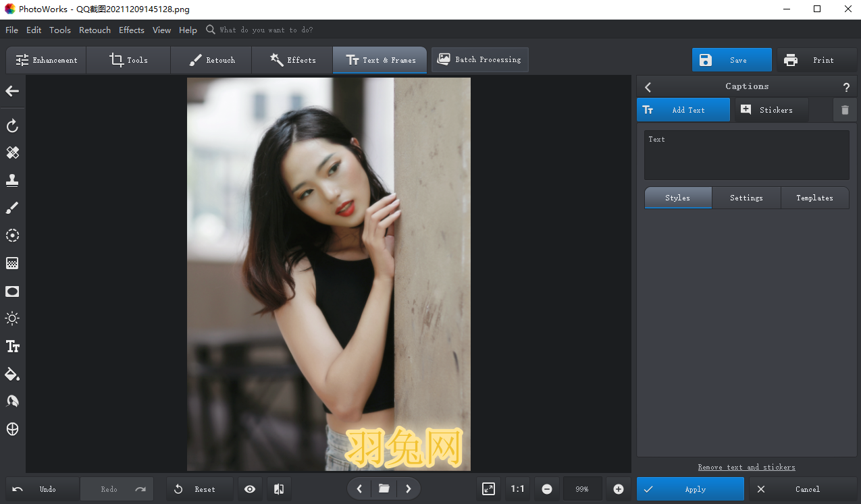Open the Effects menu in menu bar
The image size is (861, 504).
pos(131,30)
